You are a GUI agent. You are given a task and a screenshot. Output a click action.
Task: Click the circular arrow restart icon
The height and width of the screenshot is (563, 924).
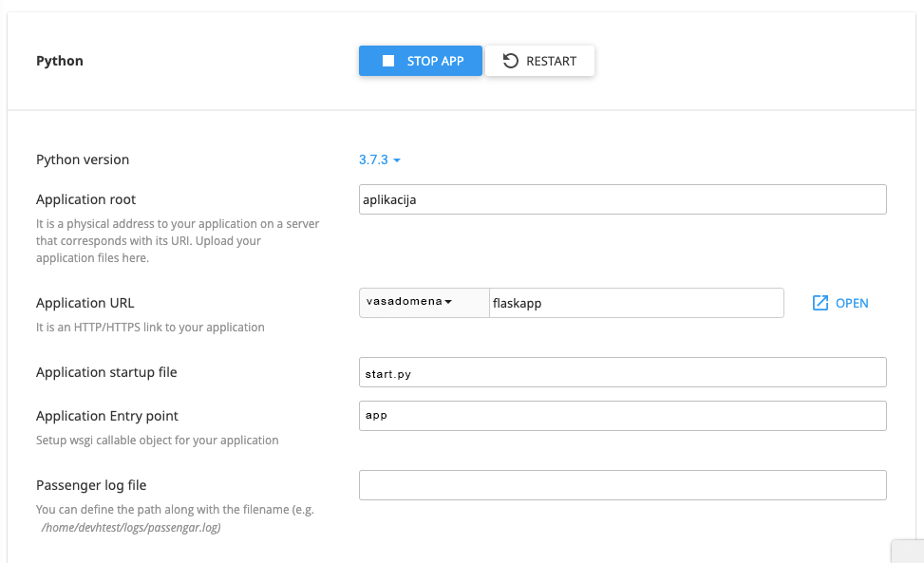[x=511, y=61]
